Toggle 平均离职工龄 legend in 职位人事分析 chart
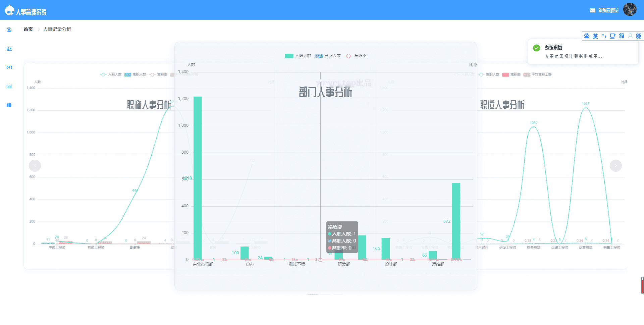Image resolution: width=644 pixels, height=325 pixels. 537,74
